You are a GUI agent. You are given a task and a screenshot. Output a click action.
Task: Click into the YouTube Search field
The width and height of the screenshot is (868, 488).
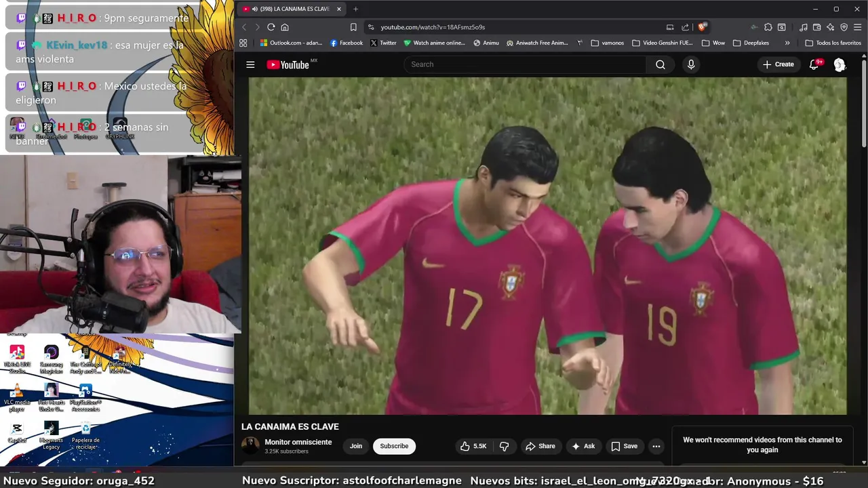526,64
